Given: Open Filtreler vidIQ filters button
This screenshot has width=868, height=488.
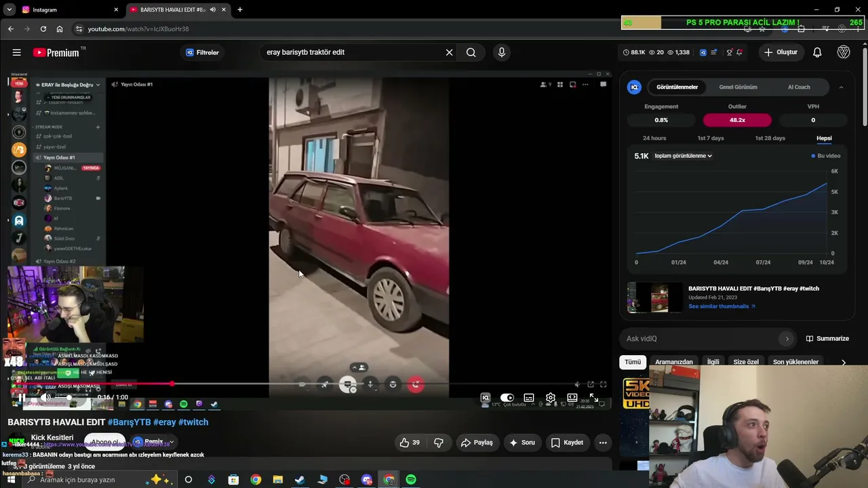Looking at the screenshot, I should click(x=203, y=52).
